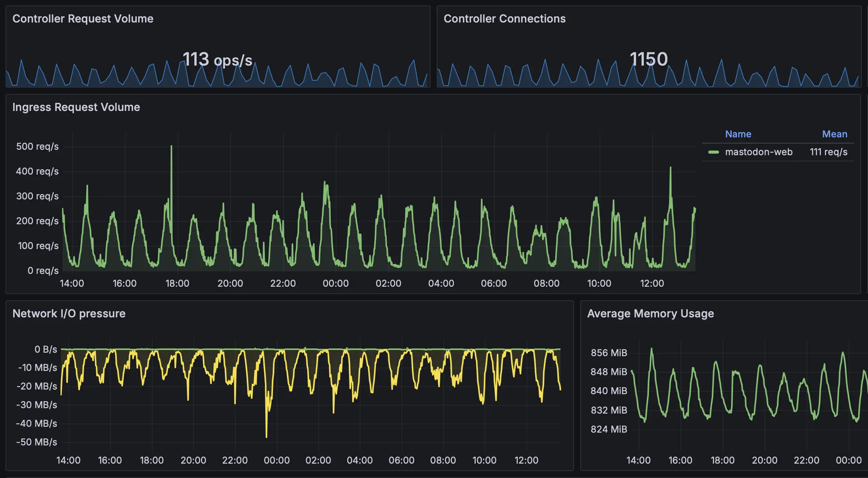Click the 500 req/s y-axis label
The image size is (868, 478).
(x=37, y=147)
